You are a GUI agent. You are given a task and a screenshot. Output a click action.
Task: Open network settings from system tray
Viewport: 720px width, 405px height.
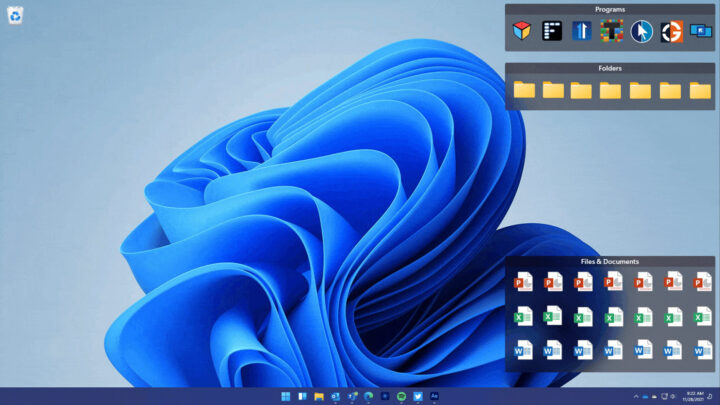[x=664, y=396]
